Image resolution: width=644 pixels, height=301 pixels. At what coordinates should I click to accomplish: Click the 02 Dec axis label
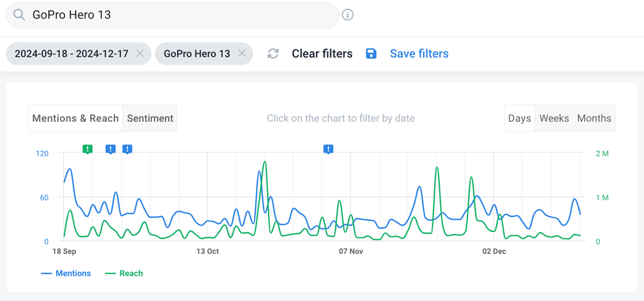pyautogui.click(x=494, y=251)
